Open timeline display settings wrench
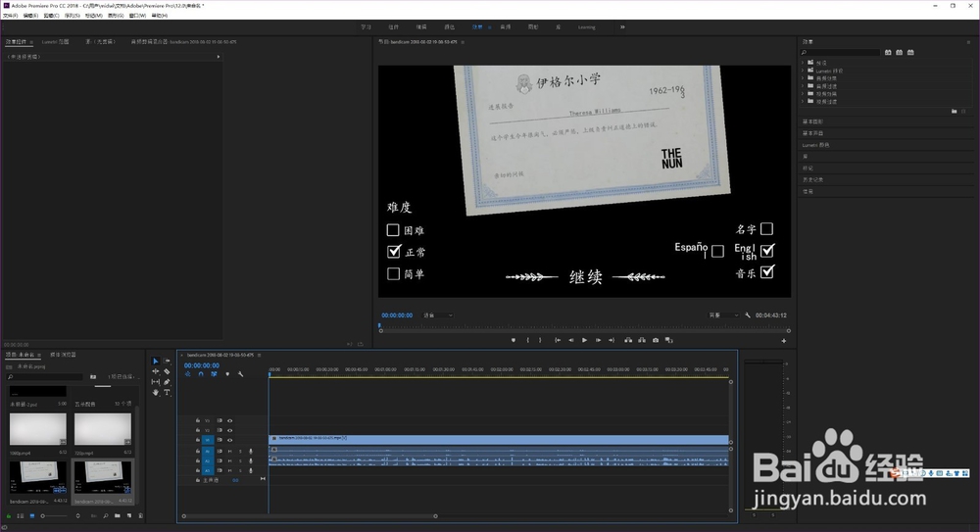Viewport: 980px width, 532px height. [x=241, y=374]
